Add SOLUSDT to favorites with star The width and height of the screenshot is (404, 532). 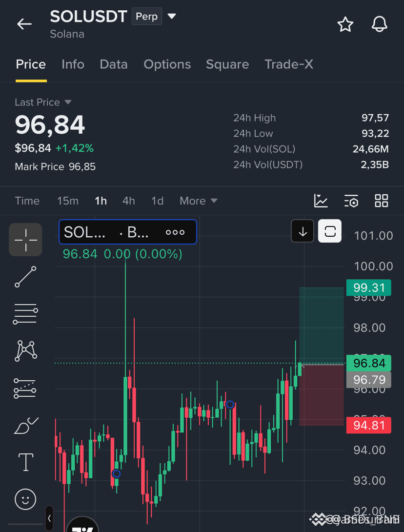point(345,24)
